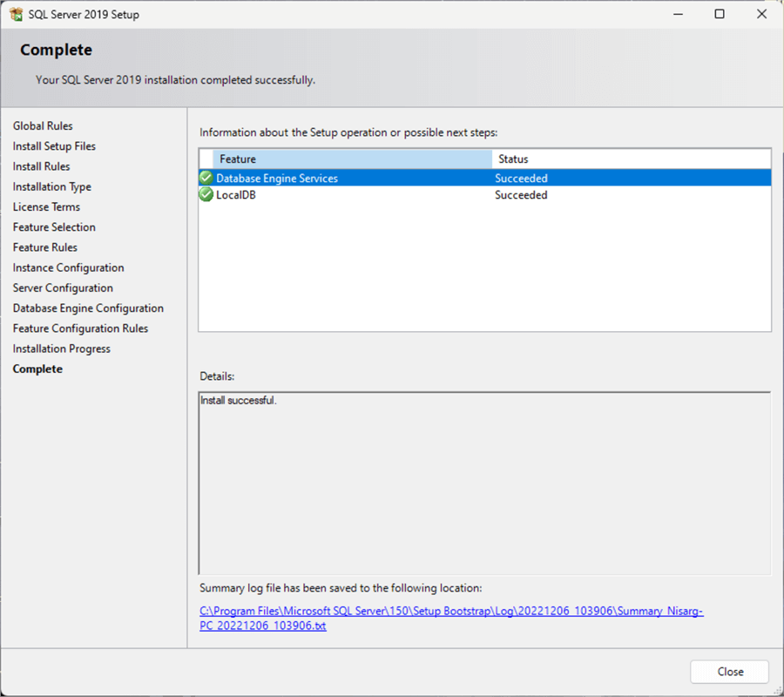Select the LocalDB feature row

pos(484,195)
